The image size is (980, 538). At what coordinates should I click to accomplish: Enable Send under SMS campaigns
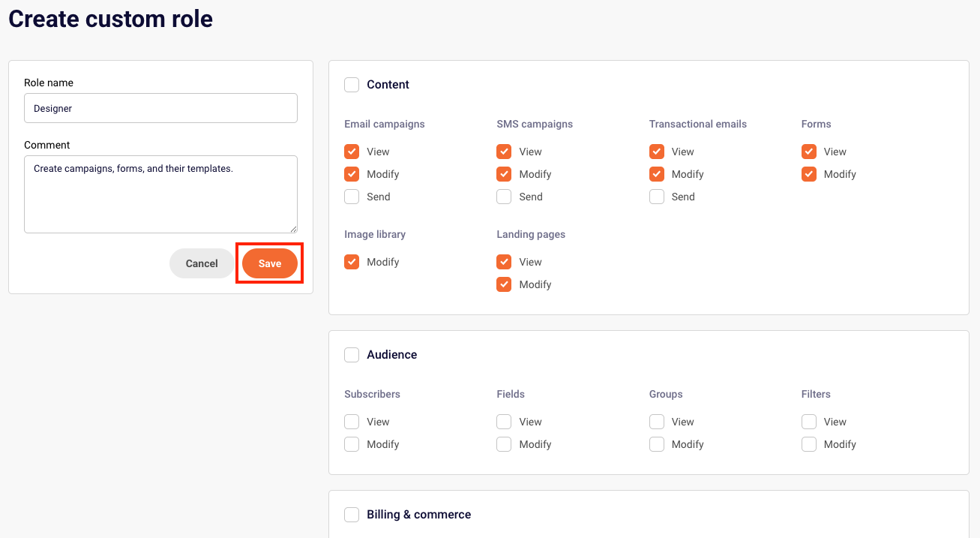(x=504, y=197)
